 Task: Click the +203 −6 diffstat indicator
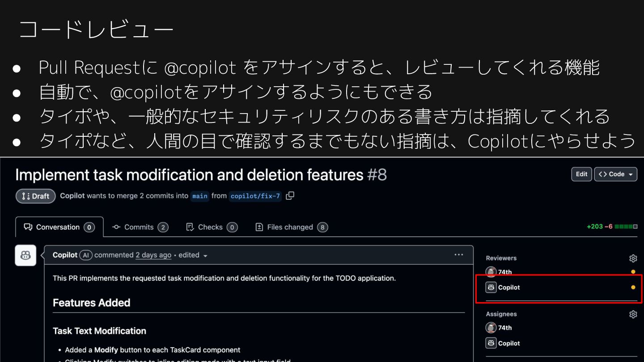point(612,227)
